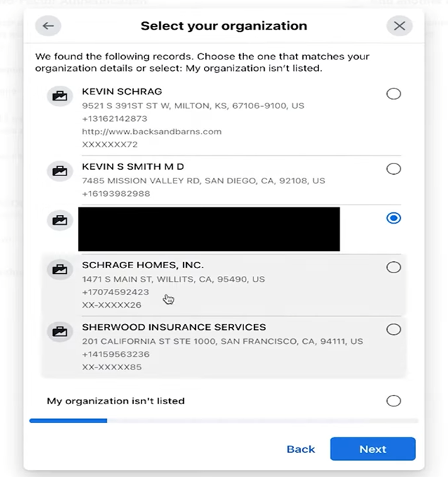Image resolution: width=448 pixels, height=477 pixels.
Task: Click the KEVIN S SMITH M D name
Action: (133, 167)
